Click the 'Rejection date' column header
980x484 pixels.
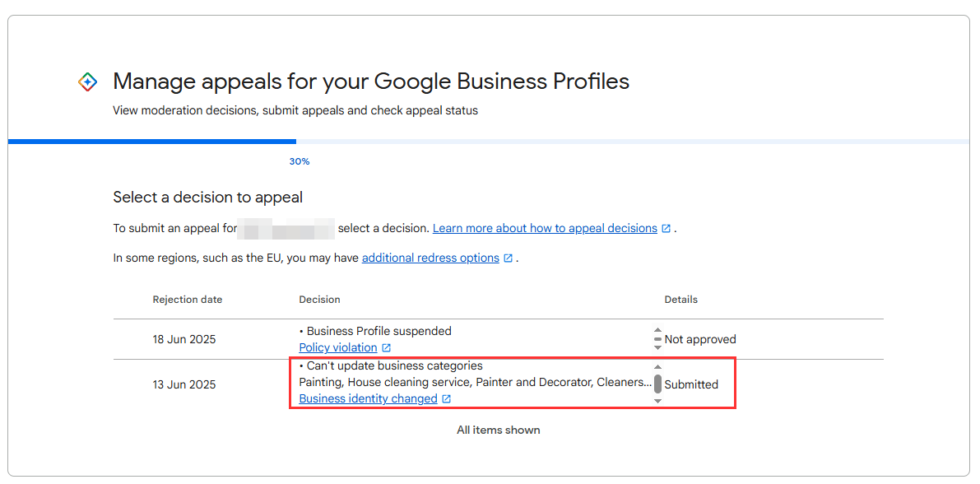188,300
